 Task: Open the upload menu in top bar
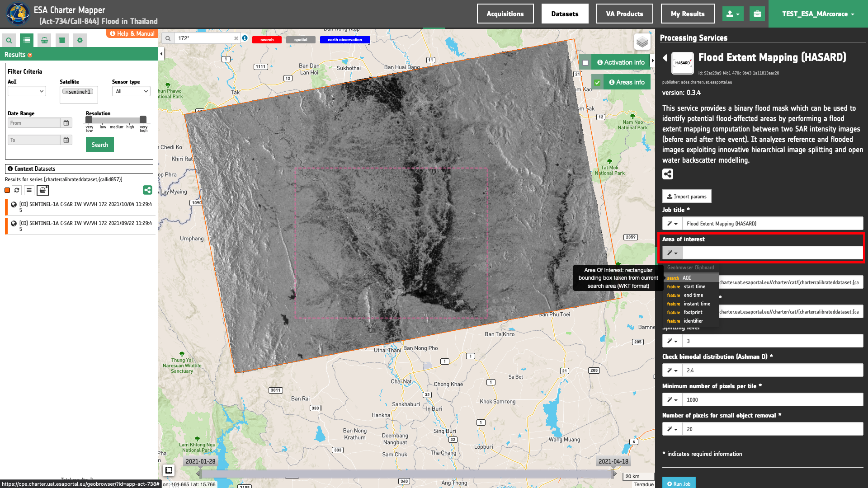coord(733,14)
